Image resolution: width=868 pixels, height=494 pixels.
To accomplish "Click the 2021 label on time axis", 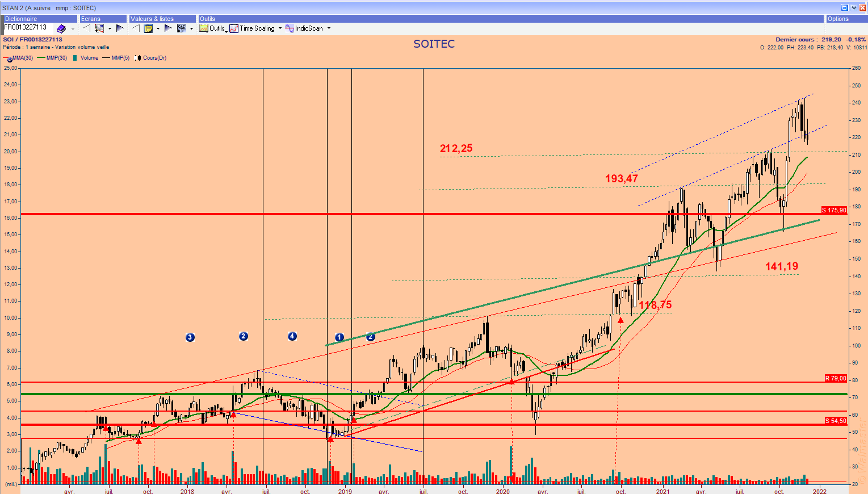I will tap(662, 492).
